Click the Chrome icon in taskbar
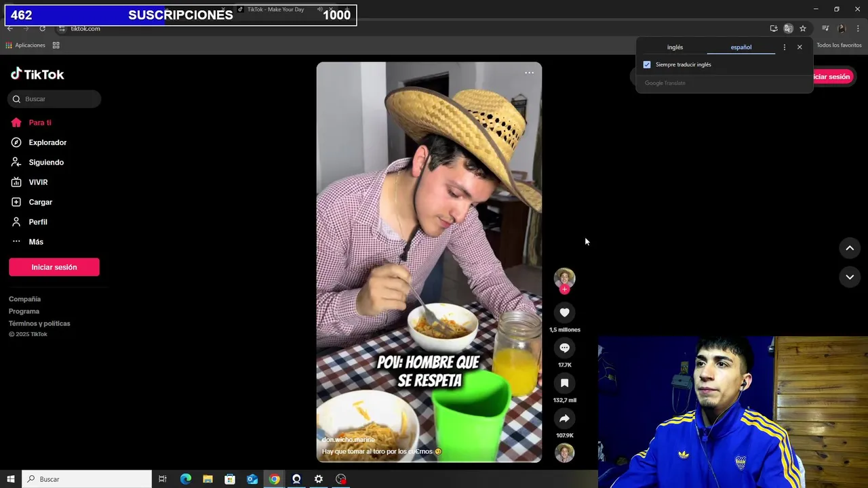868x488 pixels. [274, 479]
